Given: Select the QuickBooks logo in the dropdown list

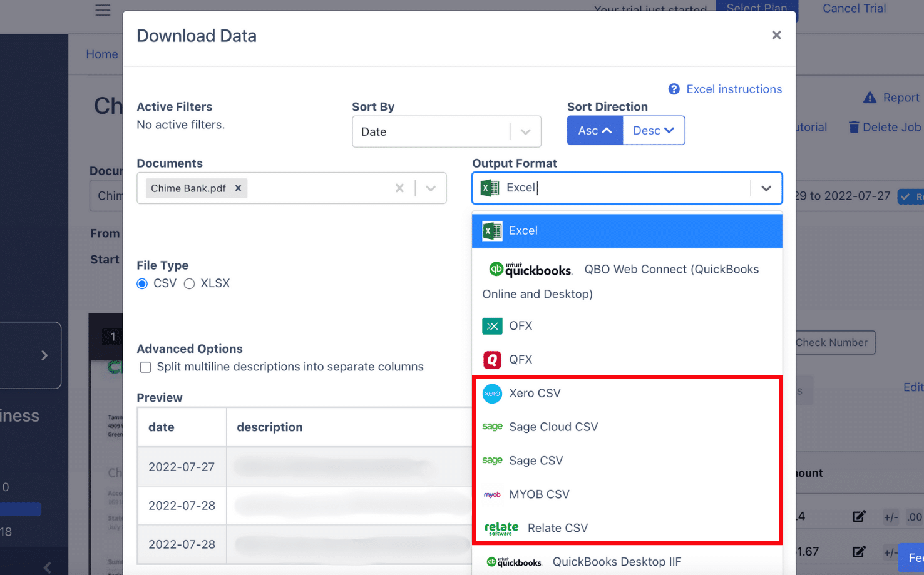Looking at the screenshot, I should 530,269.
